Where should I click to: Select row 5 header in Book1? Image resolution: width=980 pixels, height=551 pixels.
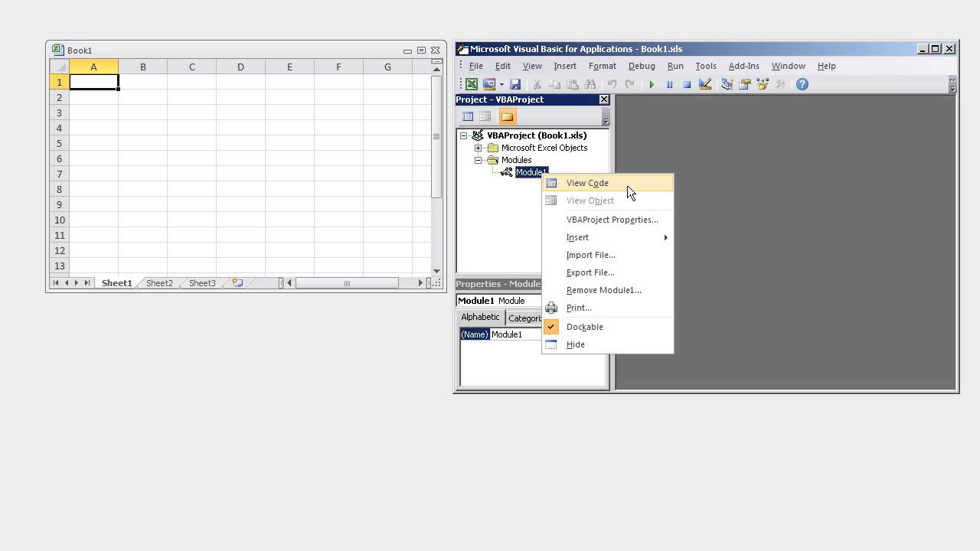coord(59,143)
